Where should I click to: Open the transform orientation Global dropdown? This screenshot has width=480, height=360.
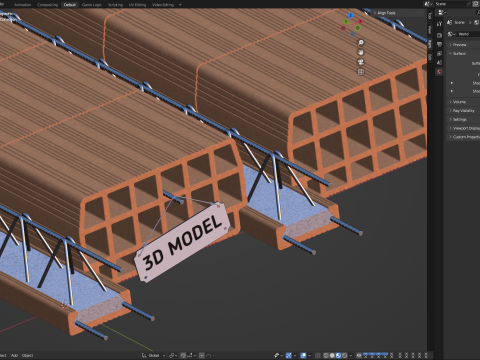click(154, 355)
